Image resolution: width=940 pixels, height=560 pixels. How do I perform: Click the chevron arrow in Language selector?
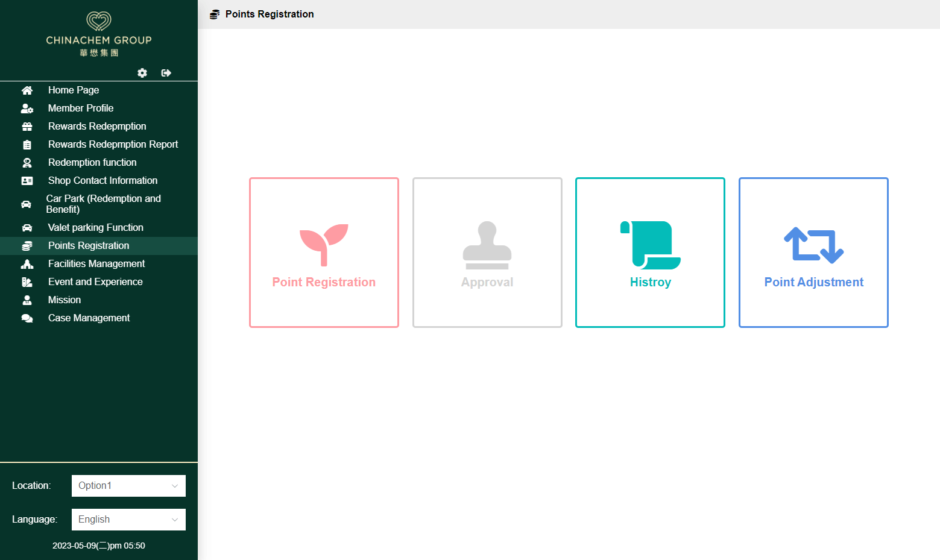pyautogui.click(x=175, y=520)
